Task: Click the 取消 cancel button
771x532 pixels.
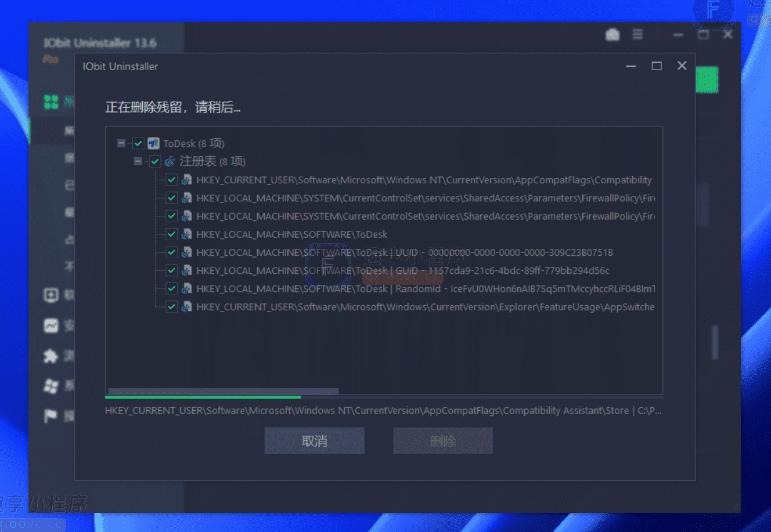Action: (x=315, y=441)
